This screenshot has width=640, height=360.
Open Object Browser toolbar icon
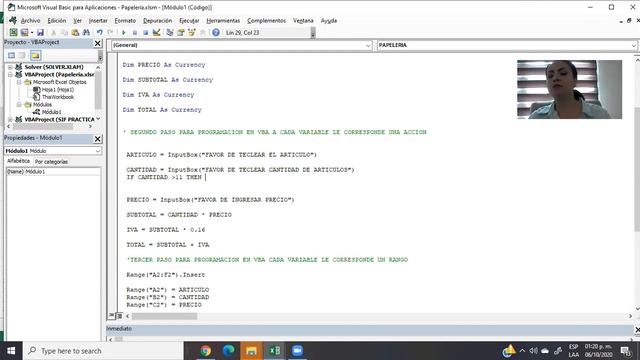tap(191, 32)
